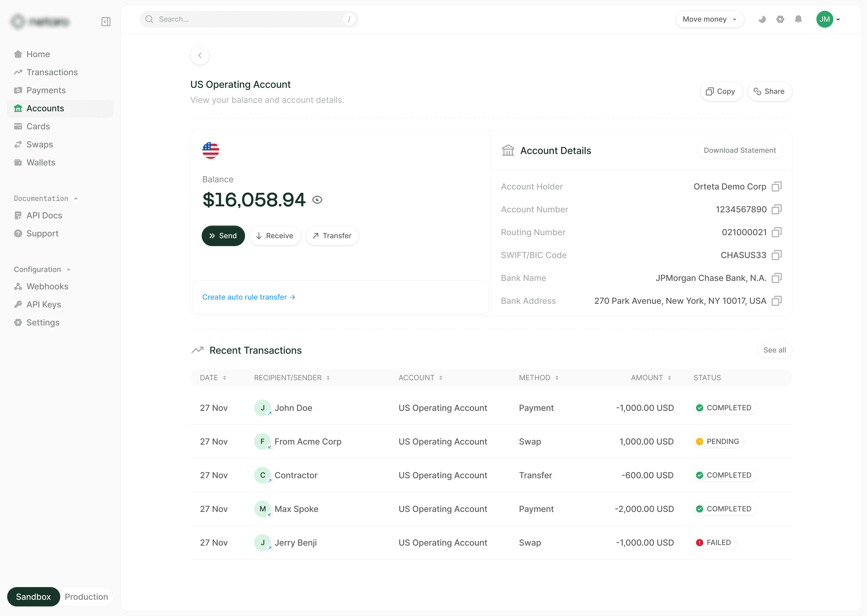
Task: Copy the Routing Number value
Action: (777, 232)
